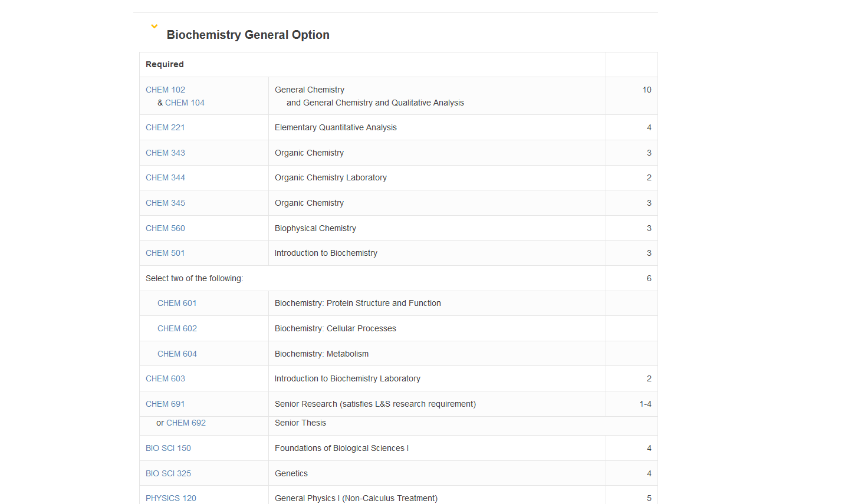Click the Biochemistry General Option heading
Screen dimensions: 858x504
tap(248, 35)
